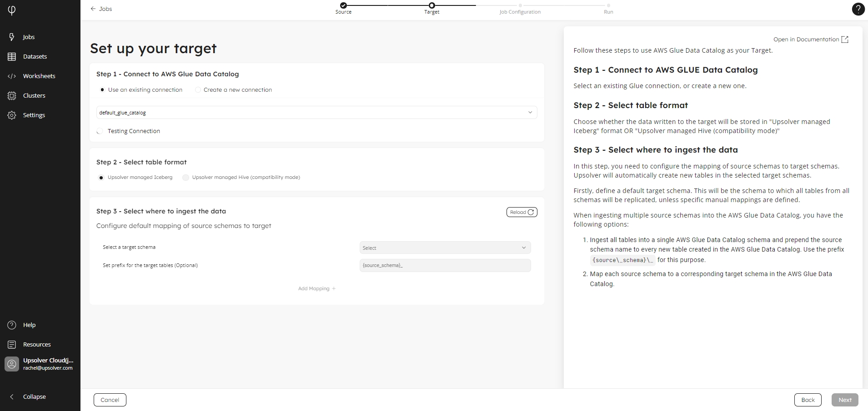Screen dimensions: 868x411
Task: Open the target schema Select dropdown
Action: click(x=445, y=248)
